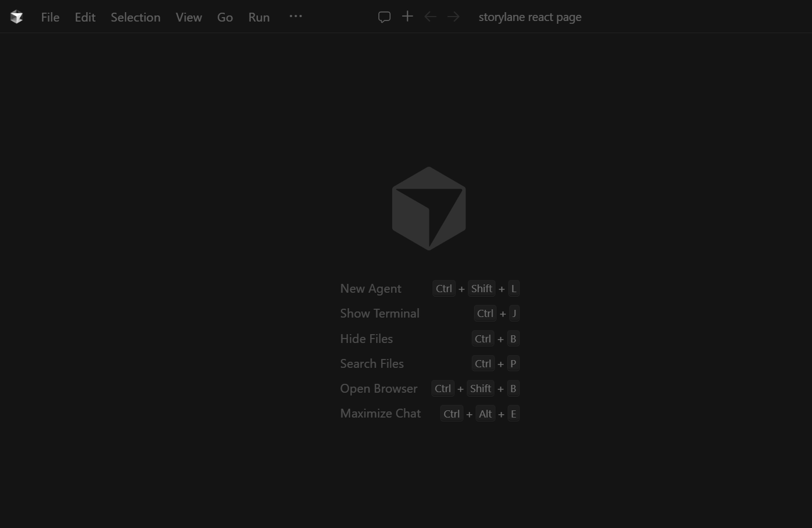Open the Edit menu
Screen dimensions: 812x528
(x=85, y=17)
